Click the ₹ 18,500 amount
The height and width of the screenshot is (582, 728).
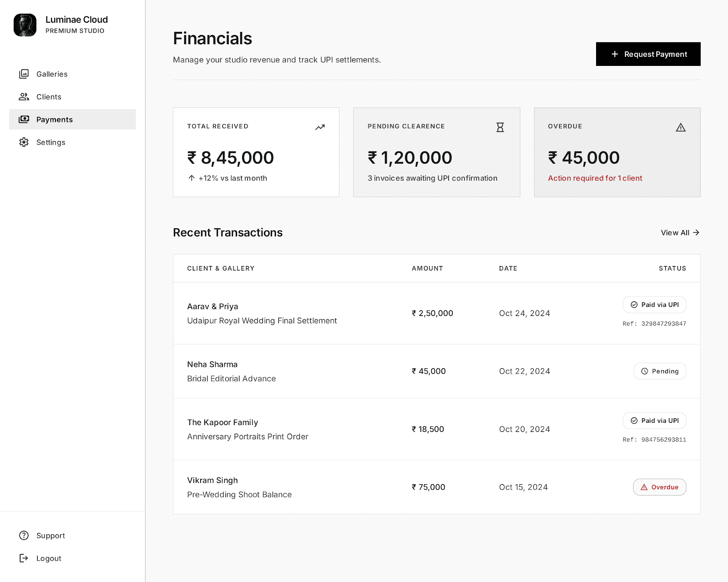tap(428, 429)
